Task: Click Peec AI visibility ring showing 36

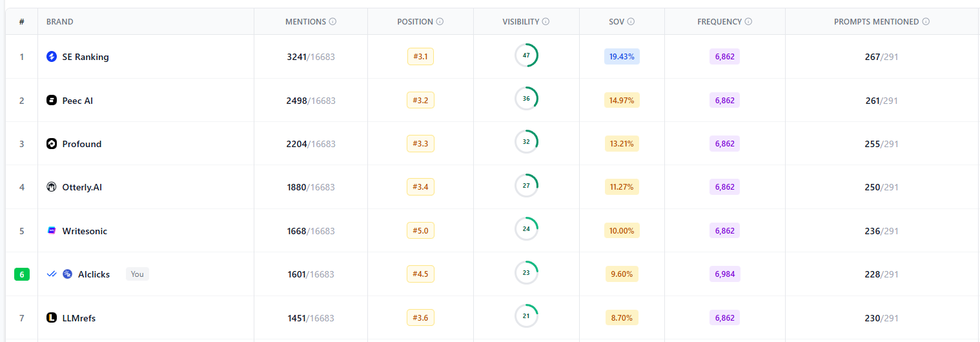Action: pyautogui.click(x=526, y=99)
